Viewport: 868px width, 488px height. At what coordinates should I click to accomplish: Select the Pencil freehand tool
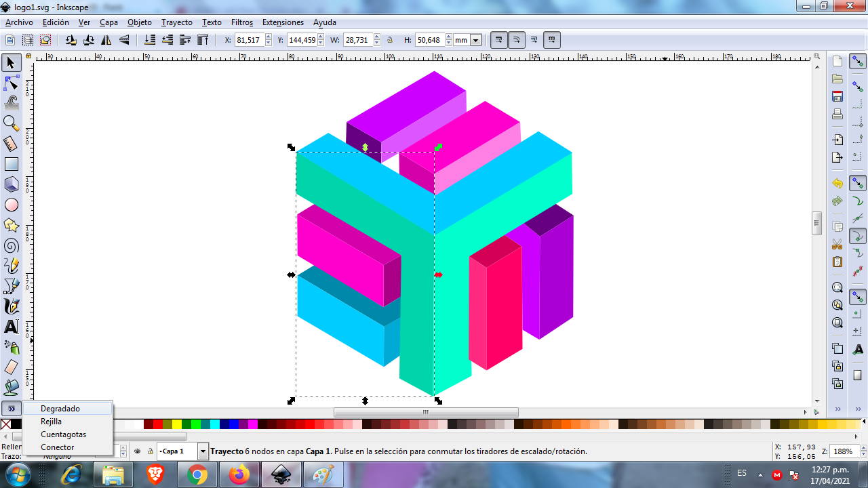(x=11, y=266)
